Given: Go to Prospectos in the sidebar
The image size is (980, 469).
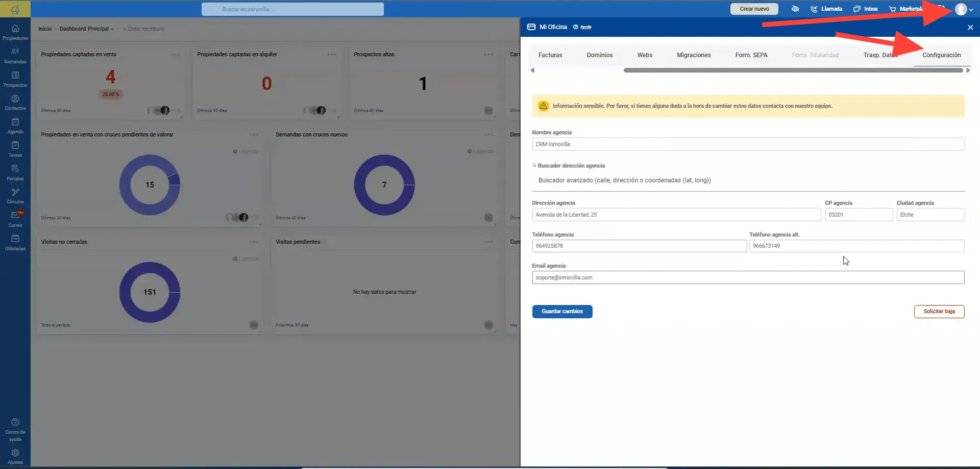Looking at the screenshot, I should coord(15,79).
